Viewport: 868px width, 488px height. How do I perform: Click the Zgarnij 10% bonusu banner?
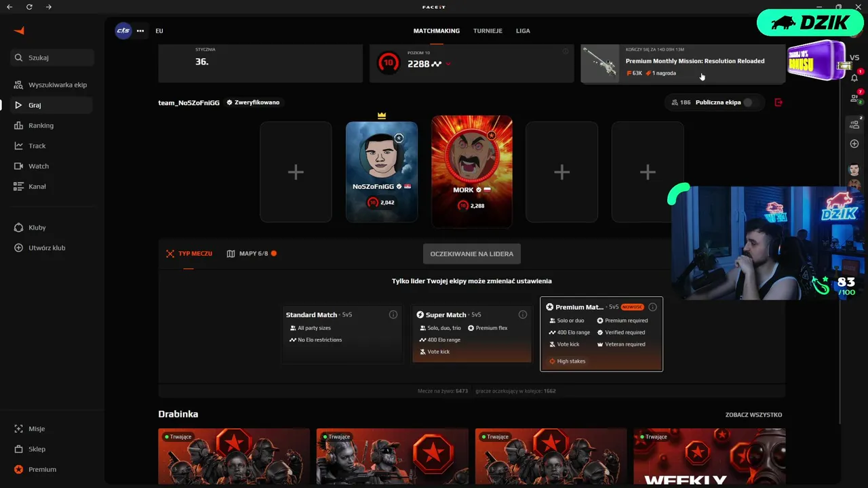[818, 61]
